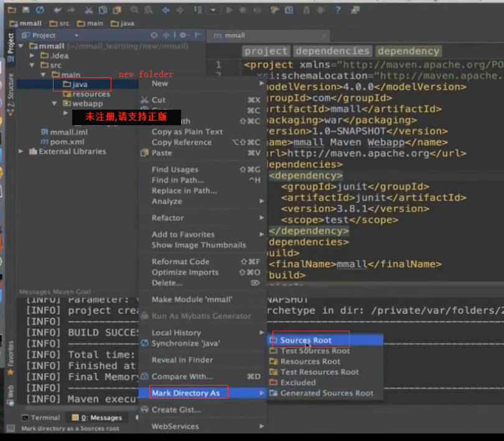Choose Reveal in Finder

pos(202,360)
